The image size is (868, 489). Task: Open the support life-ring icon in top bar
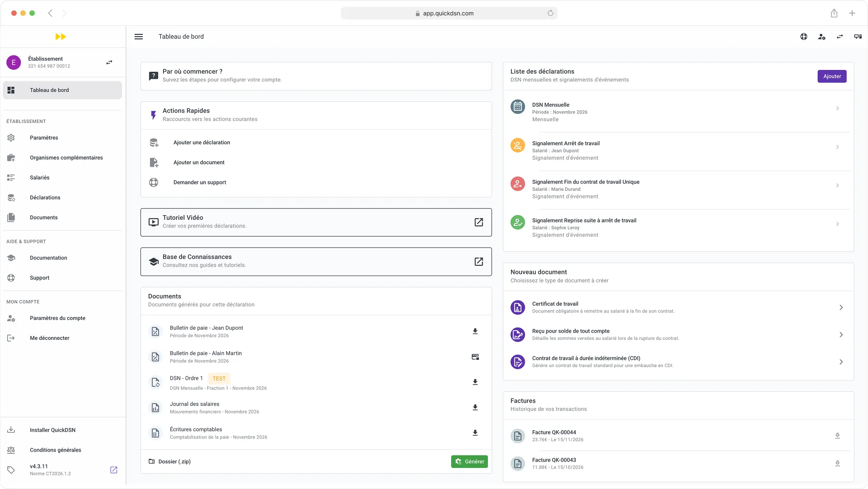[x=804, y=37]
